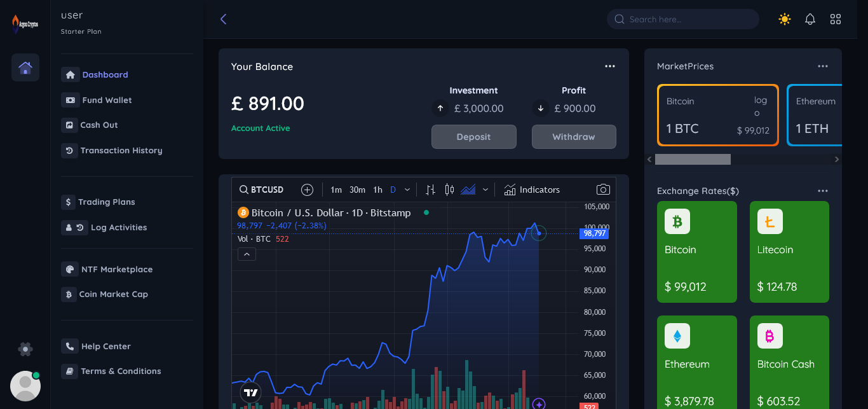Open Your Balance three-dot menu
The height and width of the screenshot is (409, 868).
[x=610, y=67]
